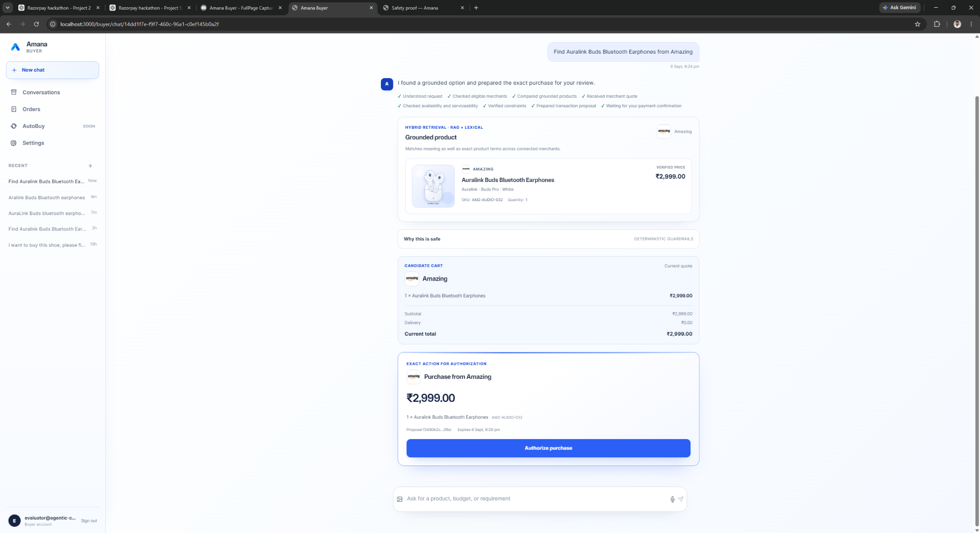Image resolution: width=980 pixels, height=533 pixels.
Task: Reload the page with the browser refresh icon
Action: (x=36, y=24)
